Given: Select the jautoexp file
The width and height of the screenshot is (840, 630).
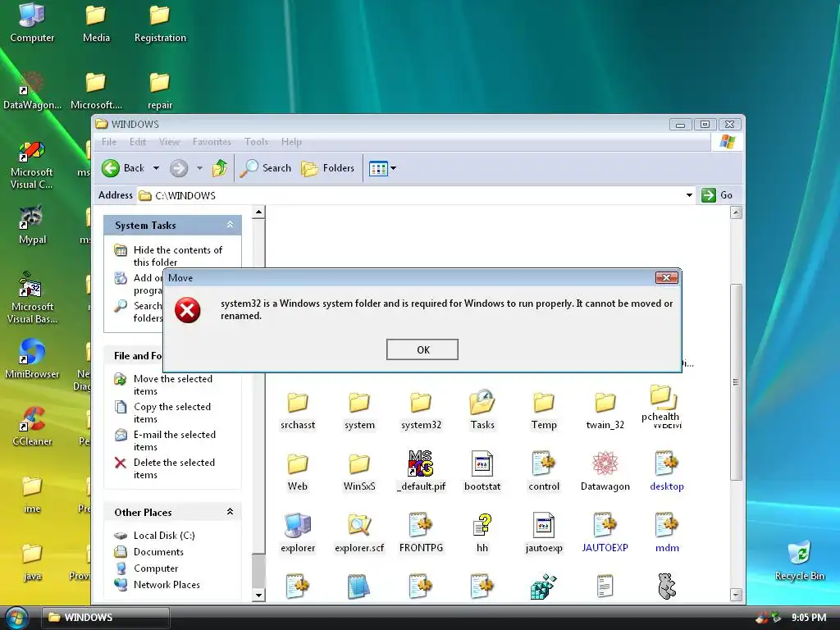Looking at the screenshot, I should pyautogui.click(x=544, y=533).
